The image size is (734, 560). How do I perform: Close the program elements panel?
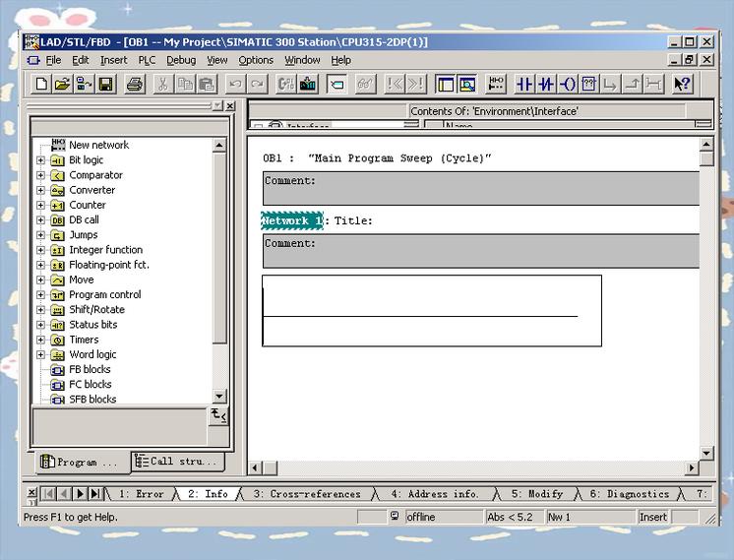point(230,106)
